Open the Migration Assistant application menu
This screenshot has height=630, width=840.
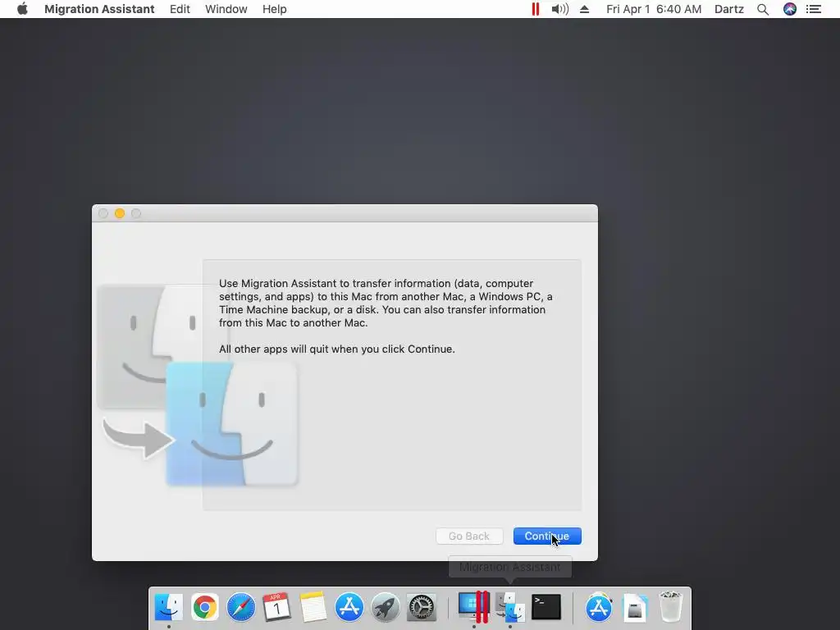pos(99,9)
